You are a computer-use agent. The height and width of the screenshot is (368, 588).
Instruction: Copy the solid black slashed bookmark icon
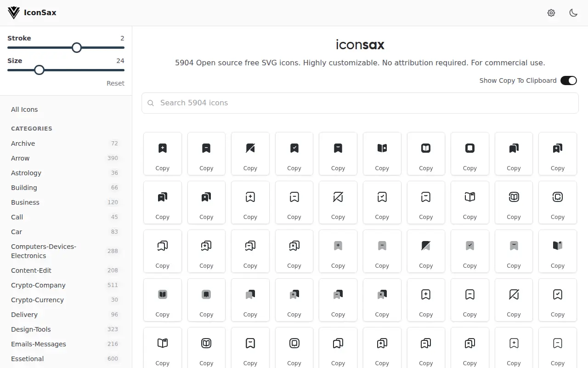250,168
